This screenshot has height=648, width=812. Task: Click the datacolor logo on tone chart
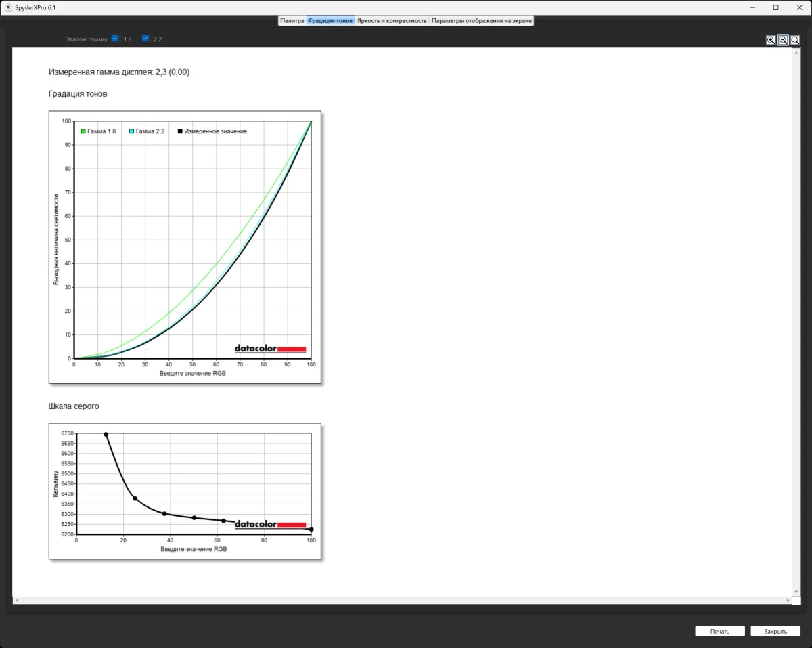point(270,349)
